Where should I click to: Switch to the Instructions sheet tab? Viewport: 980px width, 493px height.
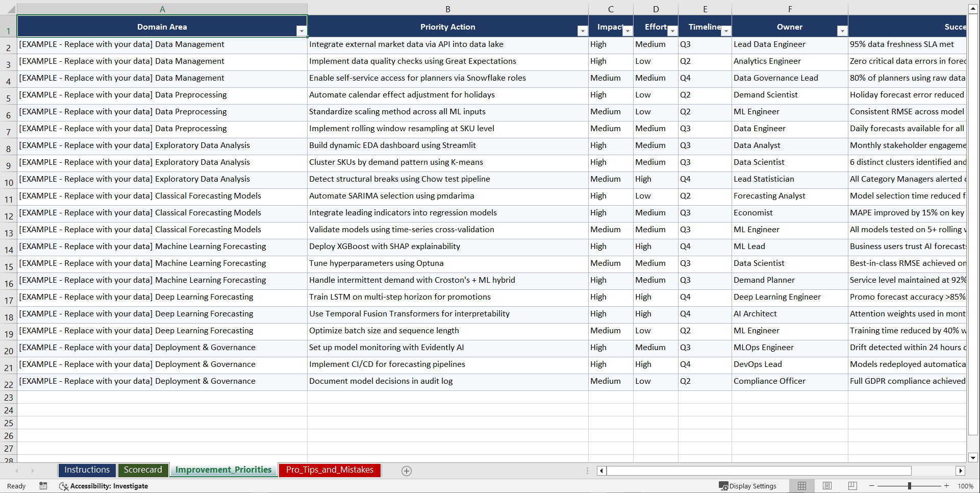(x=87, y=470)
